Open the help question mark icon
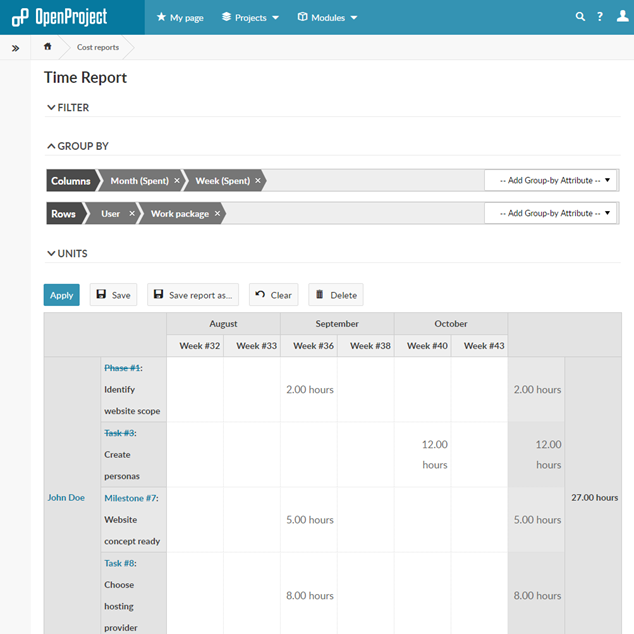The image size is (634, 634). pyautogui.click(x=600, y=17)
